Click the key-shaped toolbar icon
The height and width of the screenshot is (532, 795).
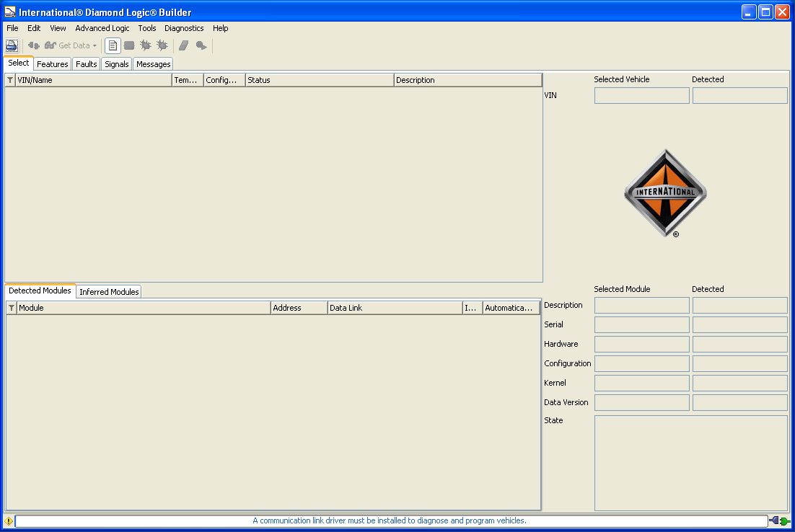pos(201,45)
